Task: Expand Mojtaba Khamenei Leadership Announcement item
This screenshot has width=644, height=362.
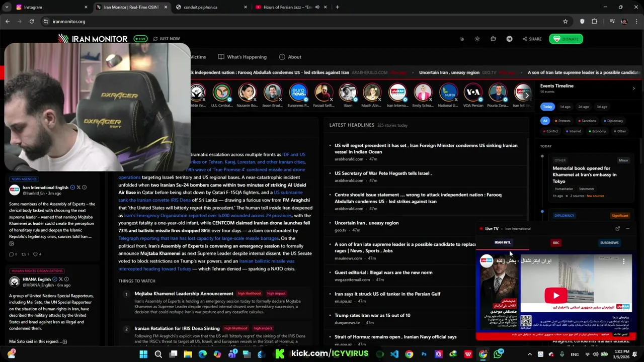Action: tap(184, 294)
